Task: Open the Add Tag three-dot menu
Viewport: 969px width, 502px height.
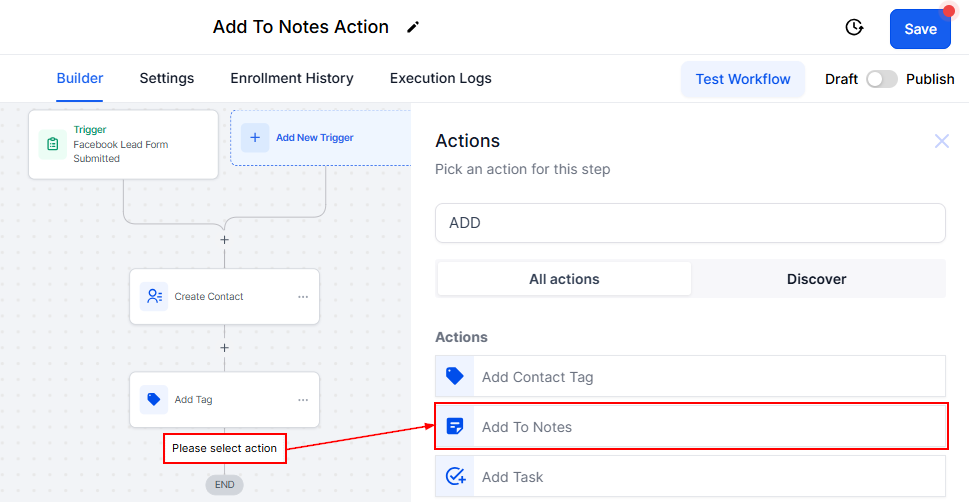Action: tap(303, 400)
